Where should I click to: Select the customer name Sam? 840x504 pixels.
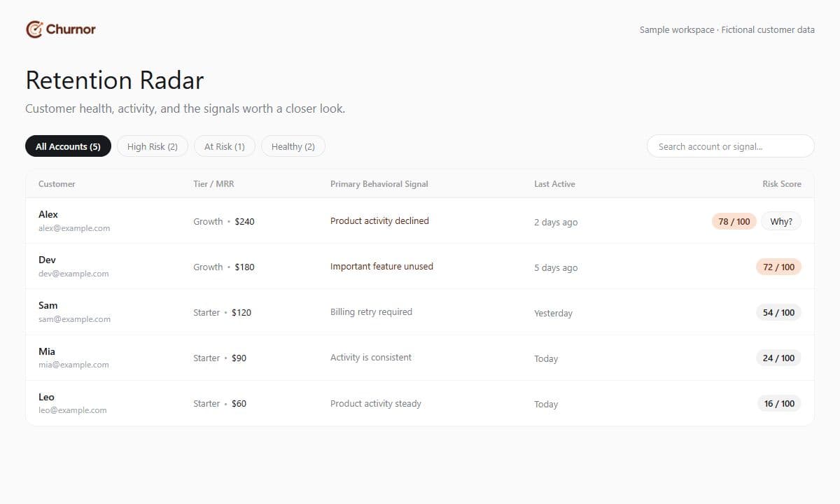point(48,305)
